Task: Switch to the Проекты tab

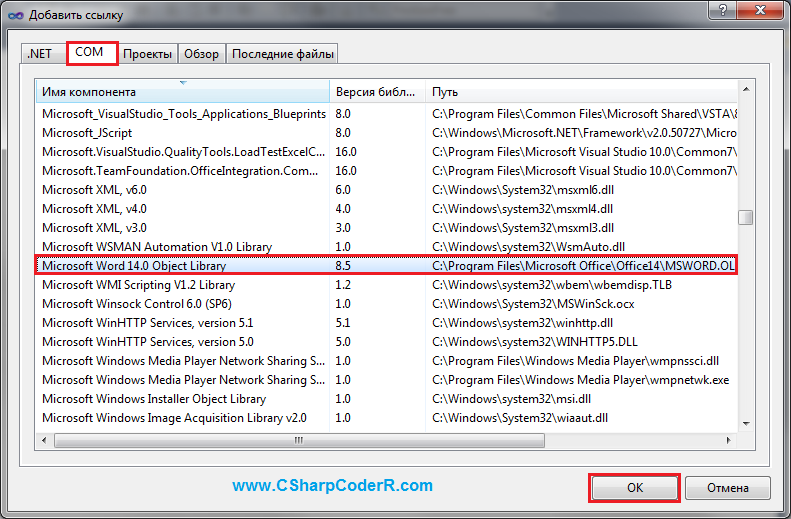Action: 147,54
